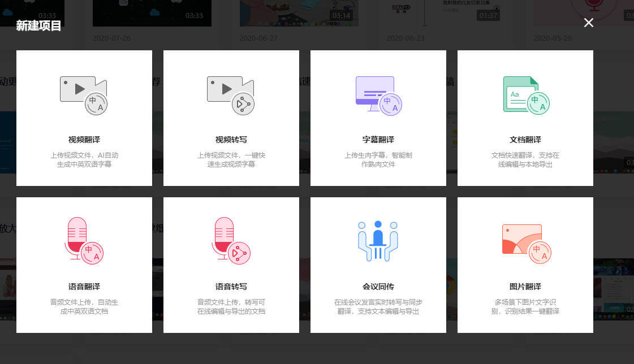
Task: Click description 上传视频文件，一键快速生成视频字幕
Action: [x=231, y=159]
